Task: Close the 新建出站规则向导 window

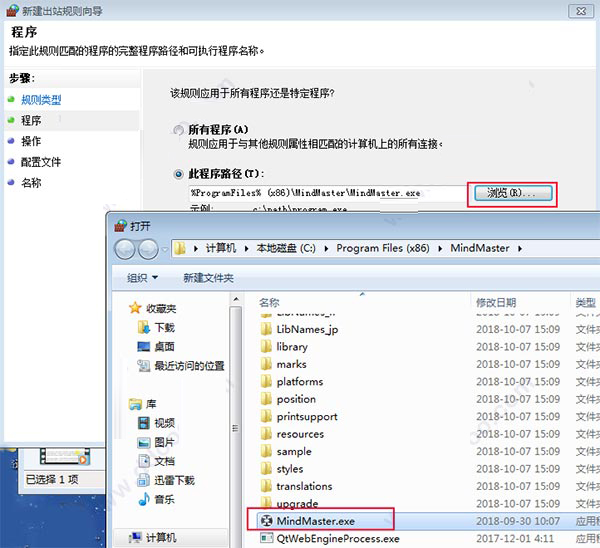Action: 581,11
